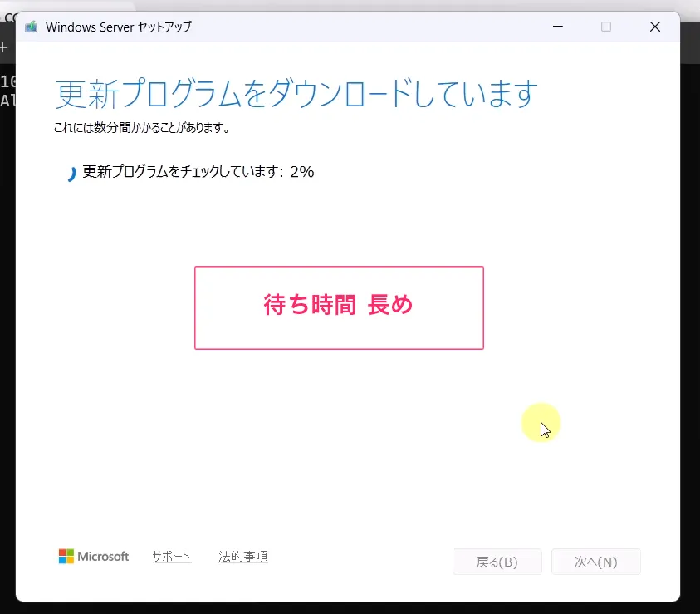
Task: Click the four-square Microsoft logo
Action: point(66,557)
